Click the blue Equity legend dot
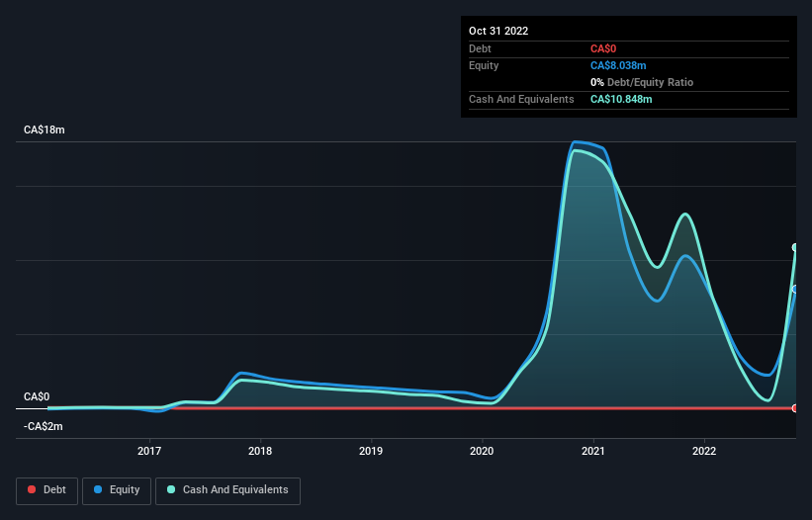Image resolution: width=812 pixels, height=520 pixels. (x=98, y=489)
